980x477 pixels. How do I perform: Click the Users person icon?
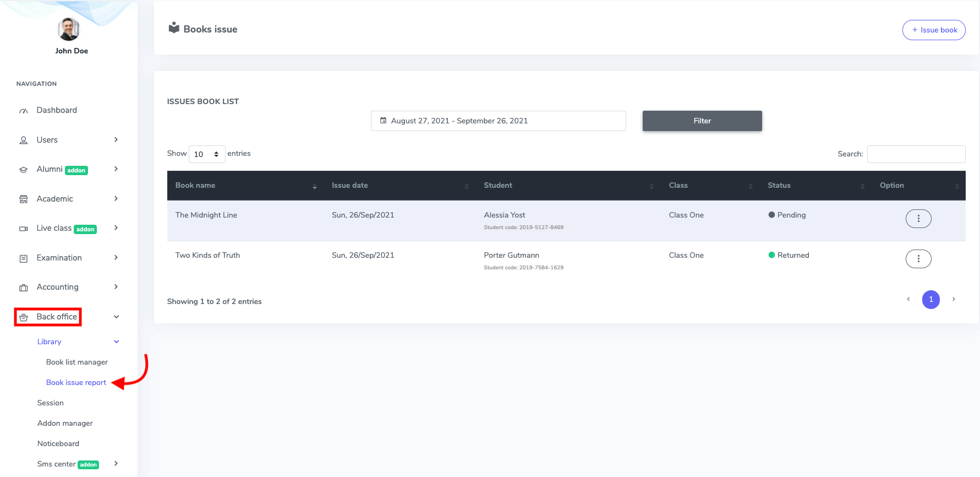(24, 140)
